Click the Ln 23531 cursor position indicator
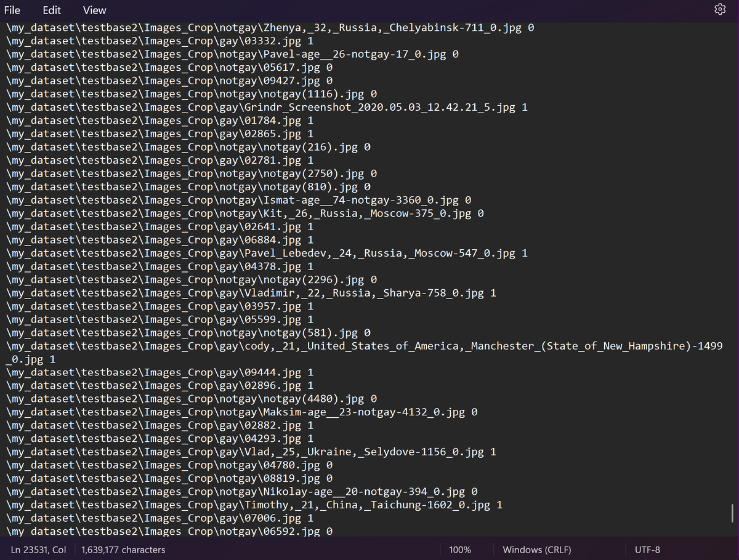The width and height of the screenshot is (739, 560). coord(38,550)
